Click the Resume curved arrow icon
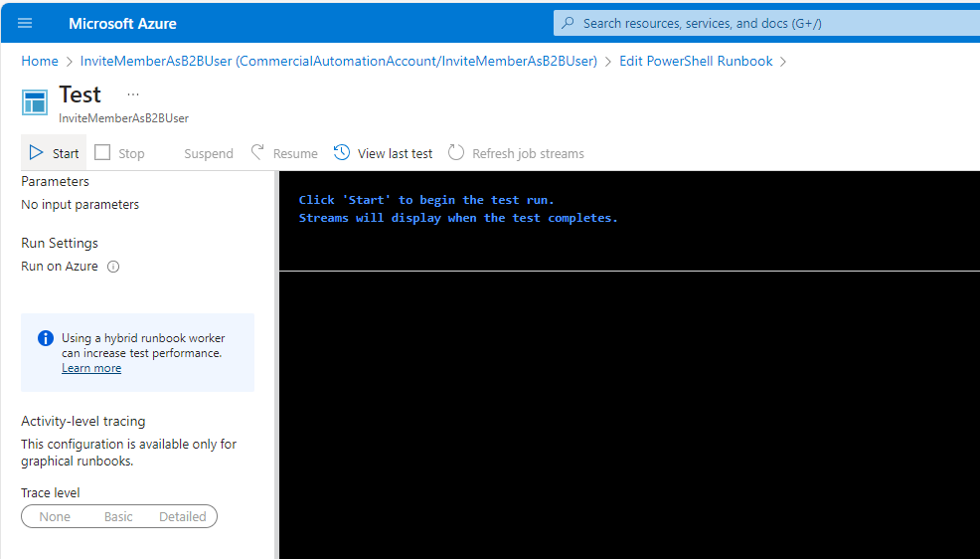The image size is (980, 559). coord(257,152)
